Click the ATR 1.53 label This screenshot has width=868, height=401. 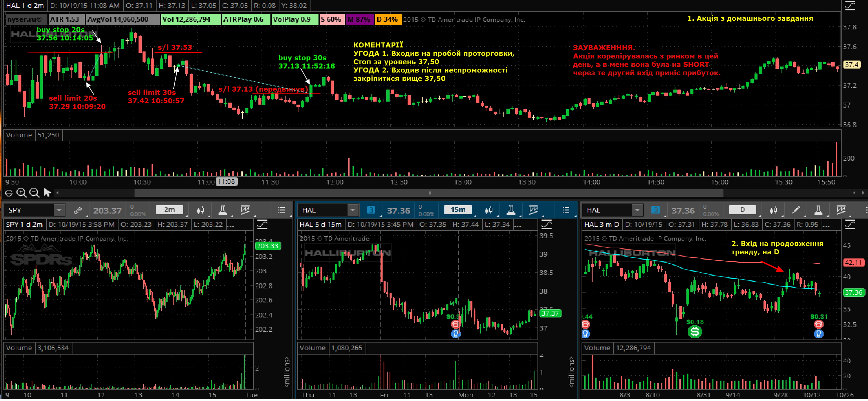tap(66, 20)
